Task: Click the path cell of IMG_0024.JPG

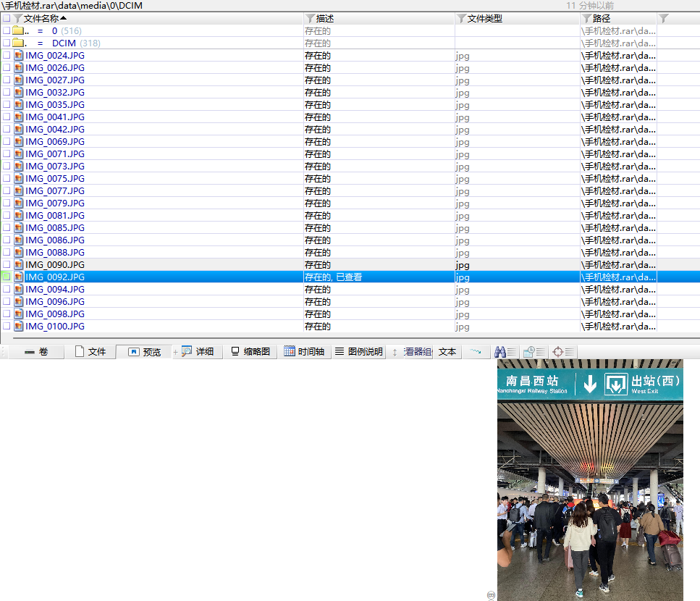Action: (618, 55)
